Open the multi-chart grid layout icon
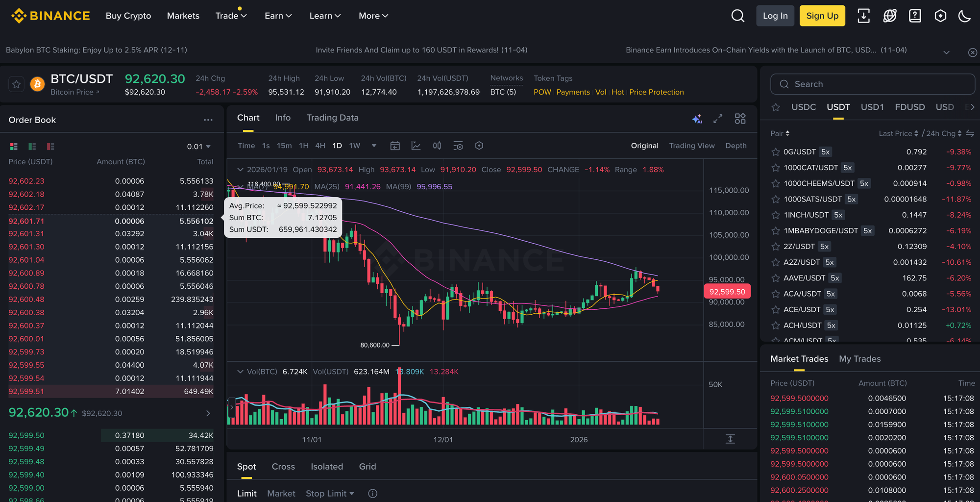980x502 pixels. pos(740,119)
